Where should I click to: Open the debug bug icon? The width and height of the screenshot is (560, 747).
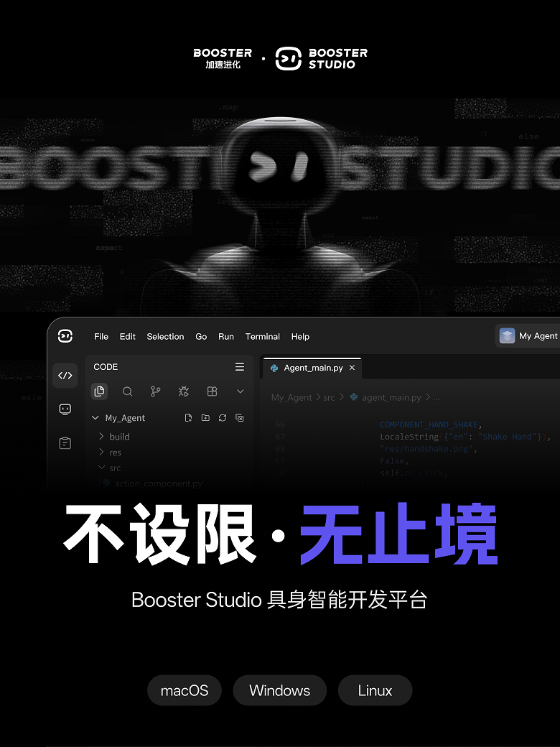click(183, 391)
